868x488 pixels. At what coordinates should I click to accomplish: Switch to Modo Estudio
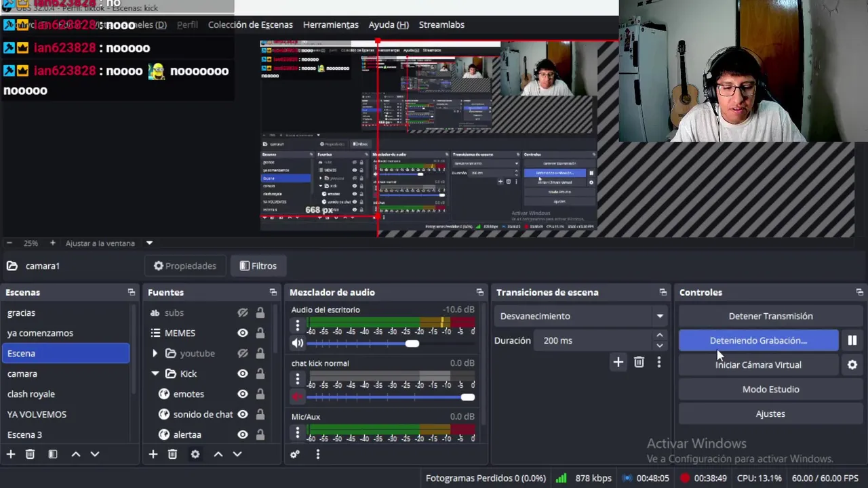click(x=770, y=389)
